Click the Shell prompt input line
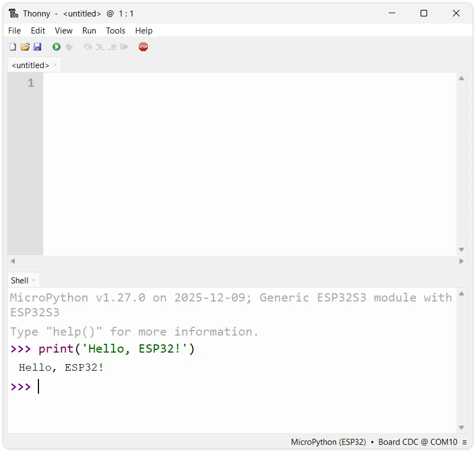The height and width of the screenshot is (452, 476). [220, 387]
